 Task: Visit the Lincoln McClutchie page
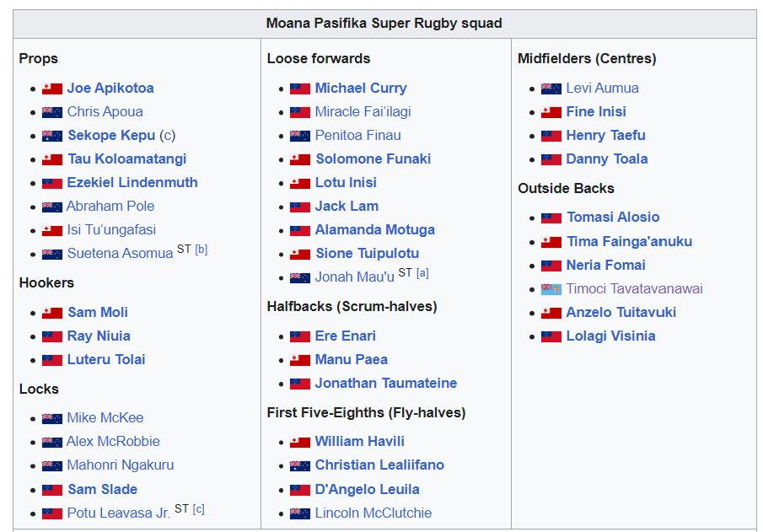(x=373, y=513)
